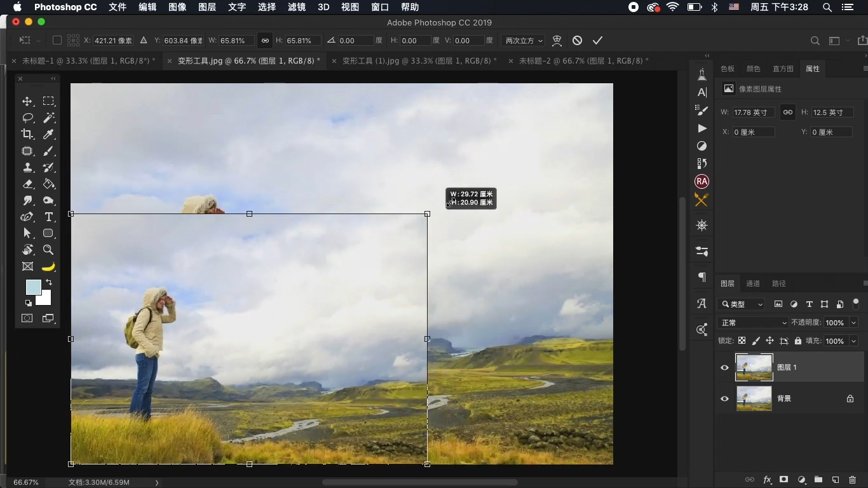Select the Path Selection arrow tool
The image size is (868, 488).
click(x=27, y=233)
